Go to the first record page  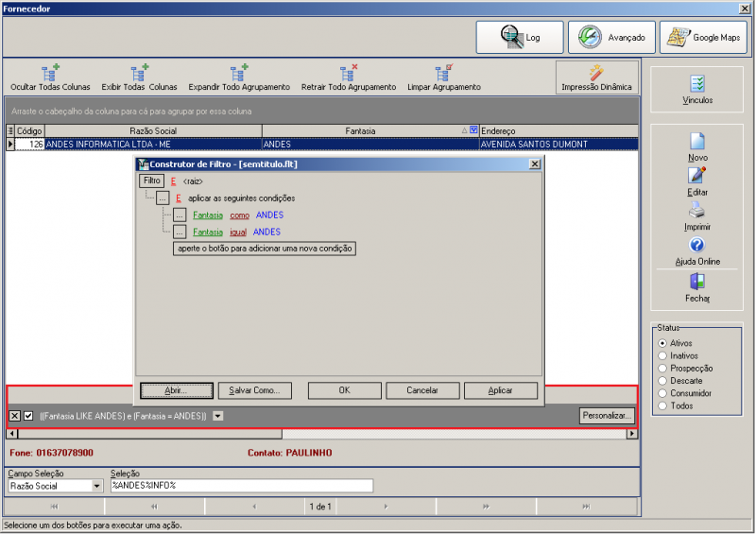(54, 507)
